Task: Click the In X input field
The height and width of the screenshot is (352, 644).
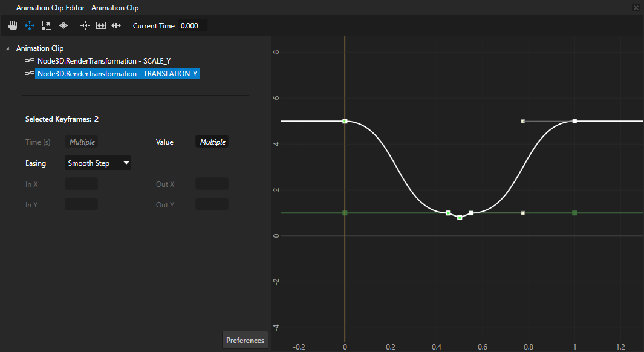Action: [x=80, y=183]
